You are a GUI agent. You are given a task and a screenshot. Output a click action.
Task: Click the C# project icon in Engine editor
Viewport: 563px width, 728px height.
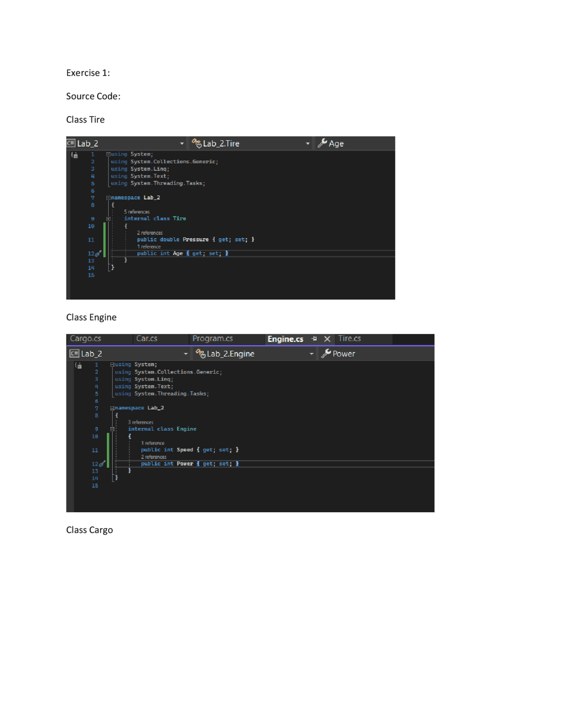coord(74,353)
